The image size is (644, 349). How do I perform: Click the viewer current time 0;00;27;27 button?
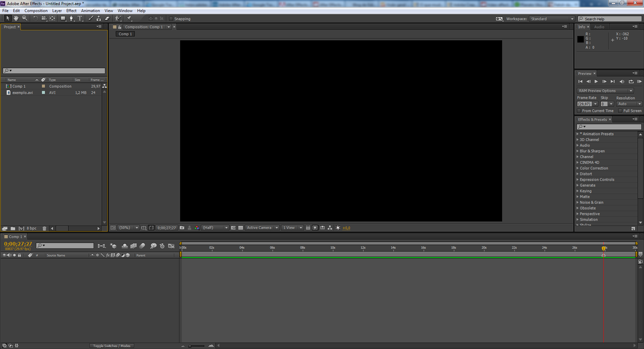pos(166,228)
